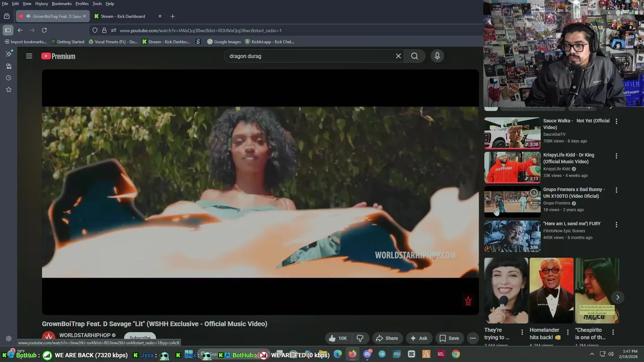
Task: Open options for 'They're trying to' Short
Action: click(x=522, y=332)
